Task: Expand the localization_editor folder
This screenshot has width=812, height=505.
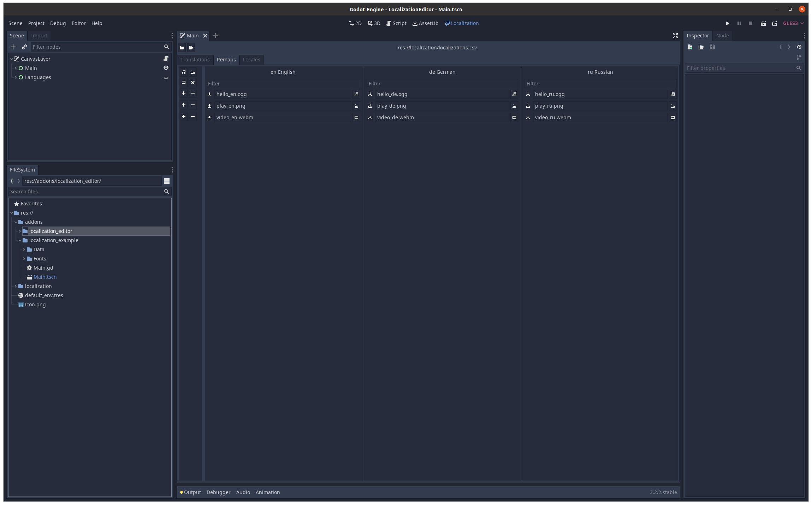Action: pyautogui.click(x=20, y=231)
